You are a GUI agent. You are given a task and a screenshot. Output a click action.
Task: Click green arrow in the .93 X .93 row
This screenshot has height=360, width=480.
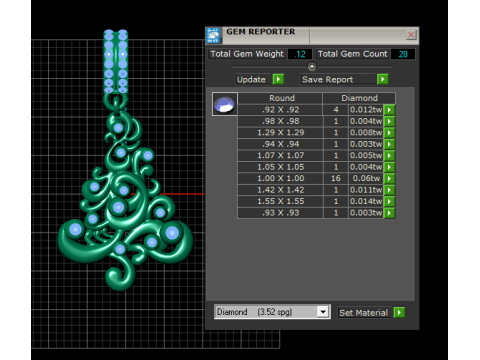(x=389, y=213)
